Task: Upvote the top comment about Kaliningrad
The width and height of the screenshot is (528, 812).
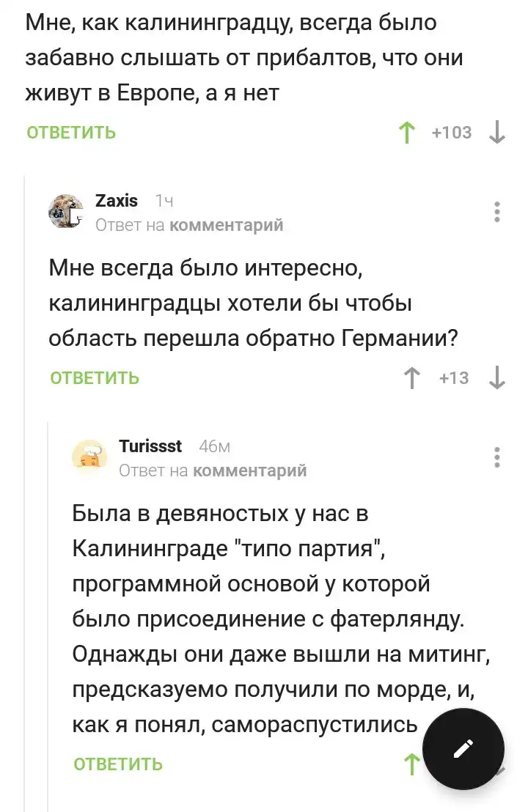Action: [406, 133]
